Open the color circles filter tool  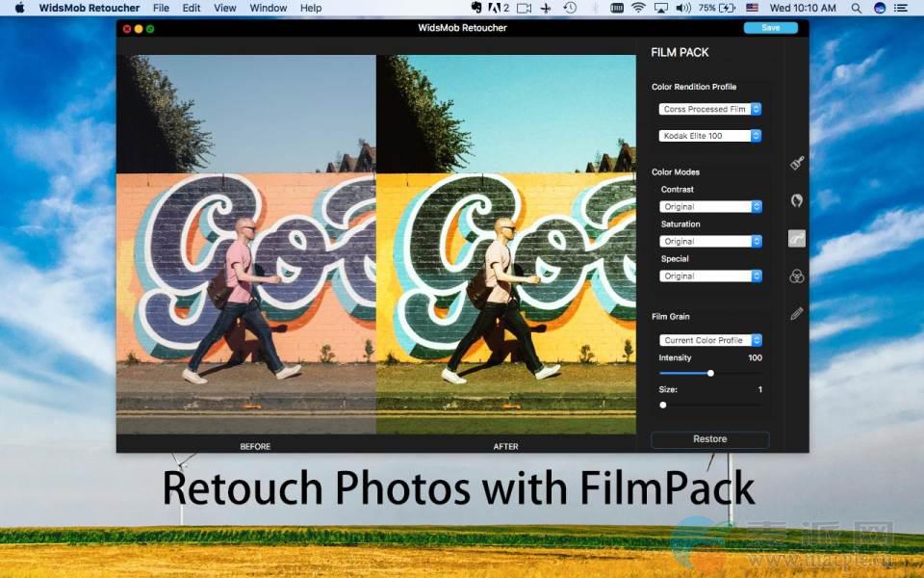coord(797,276)
